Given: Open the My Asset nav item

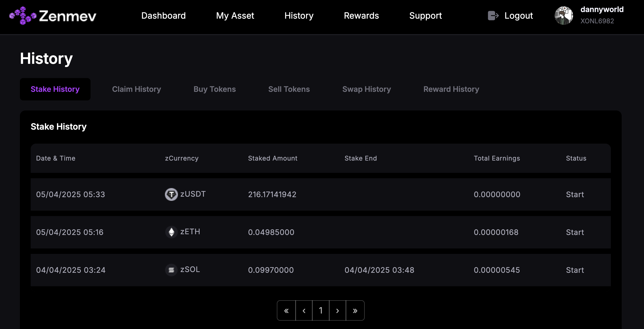Looking at the screenshot, I should pyautogui.click(x=235, y=15).
